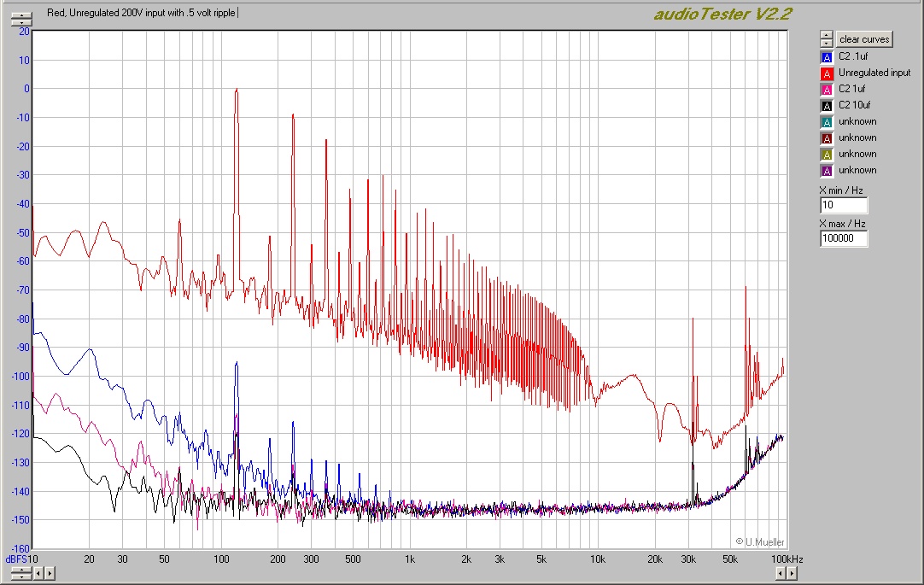Image resolution: width=924 pixels, height=585 pixels.
Task: Click the right arrow under the 100kHz label
Action: pos(790,573)
